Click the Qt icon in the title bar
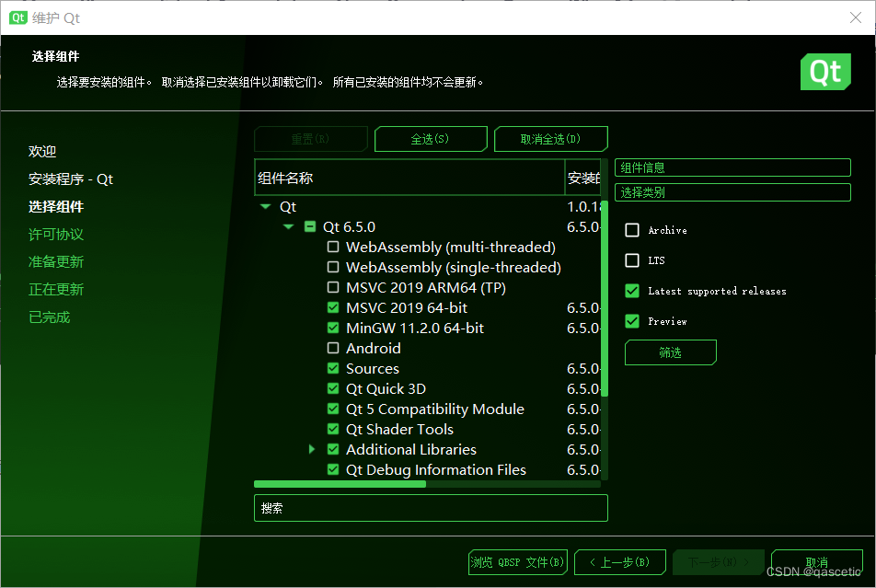 click(x=18, y=17)
